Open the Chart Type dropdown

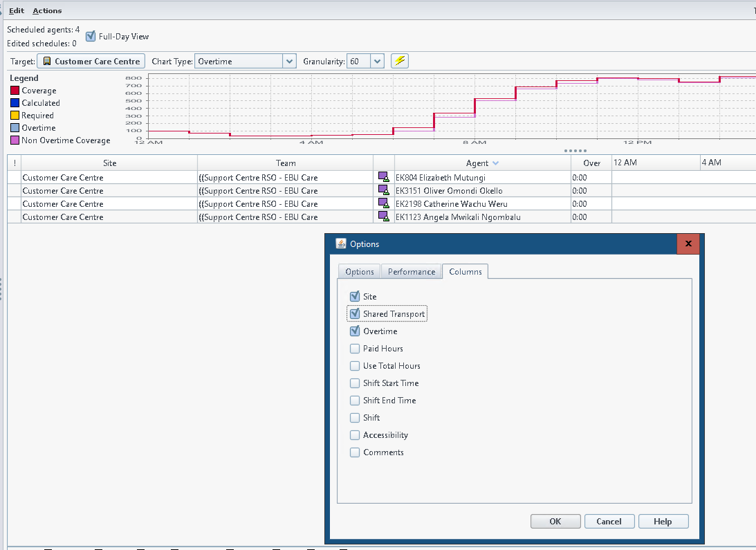289,61
